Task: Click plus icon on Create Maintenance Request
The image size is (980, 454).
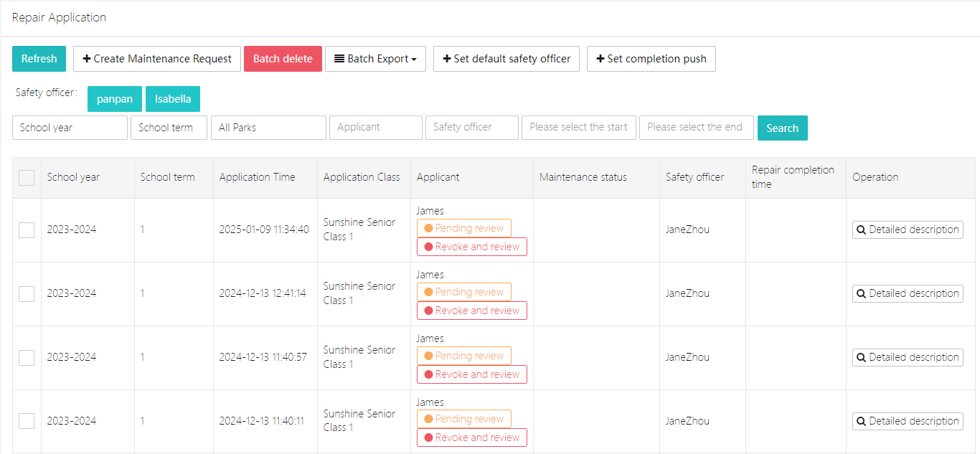Action: click(87, 59)
